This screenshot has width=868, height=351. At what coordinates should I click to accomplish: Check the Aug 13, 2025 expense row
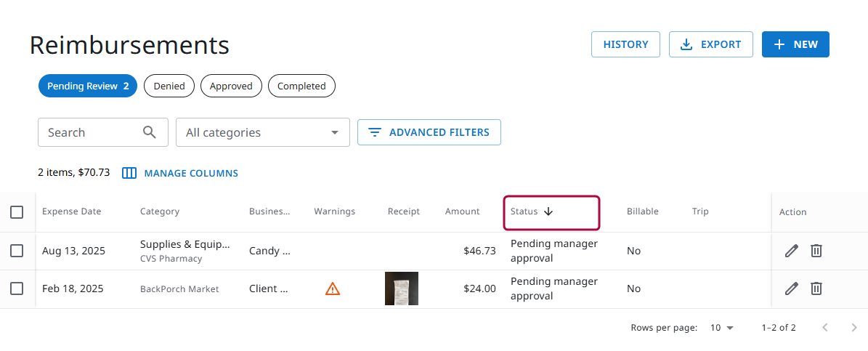point(17,251)
